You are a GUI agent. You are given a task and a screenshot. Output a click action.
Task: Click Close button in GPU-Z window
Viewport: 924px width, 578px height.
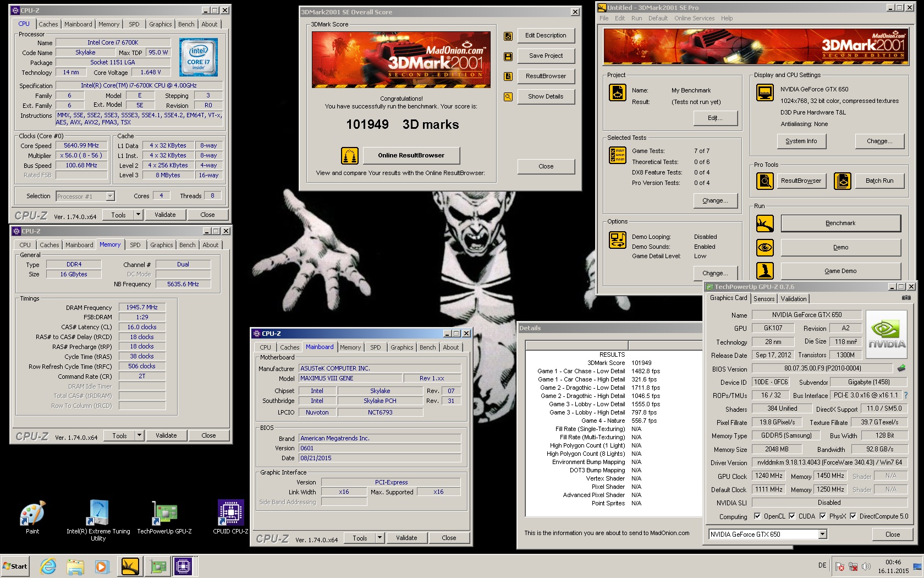click(892, 535)
